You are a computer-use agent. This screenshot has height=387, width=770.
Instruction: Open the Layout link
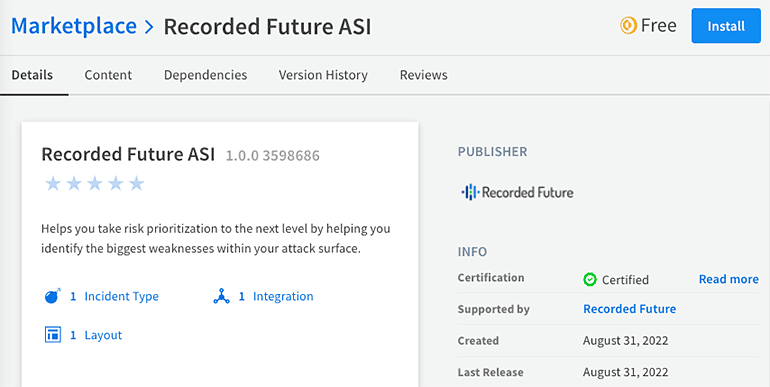[103, 335]
